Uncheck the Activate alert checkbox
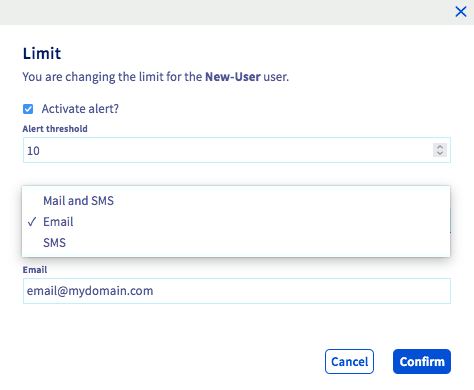474x390 pixels. click(28, 109)
